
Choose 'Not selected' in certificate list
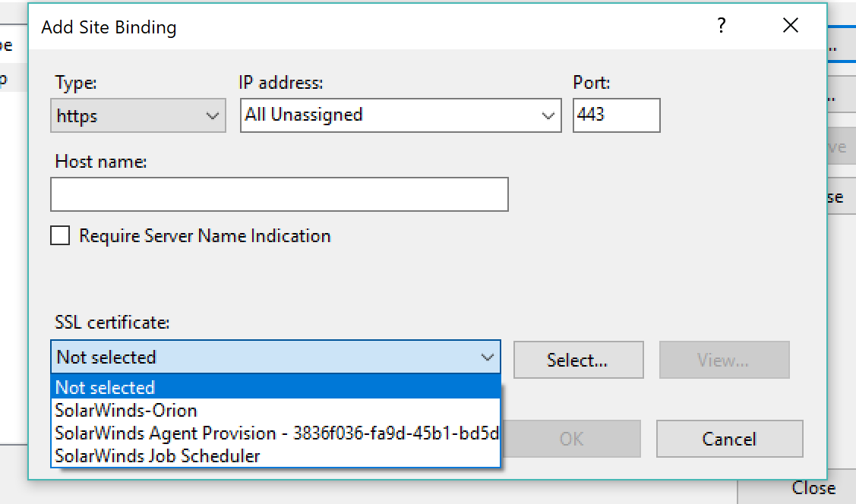276,387
